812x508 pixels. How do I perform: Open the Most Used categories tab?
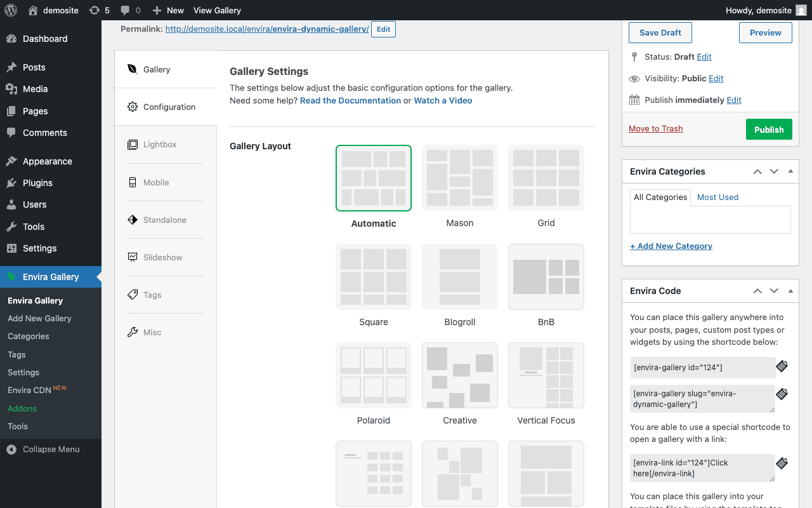(717, 197)
